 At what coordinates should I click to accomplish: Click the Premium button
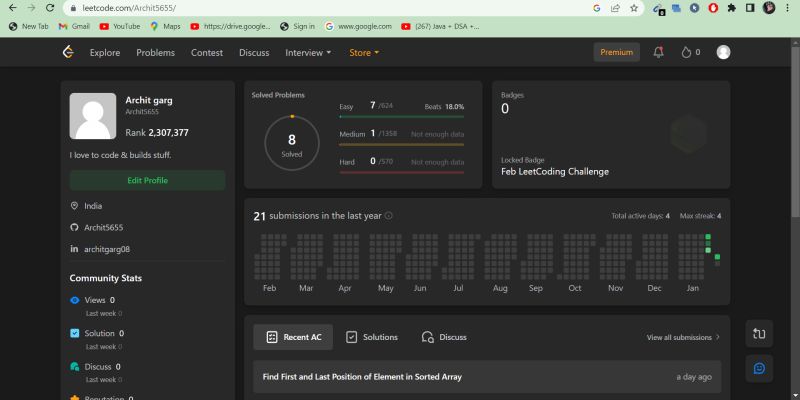click(616, 52)
